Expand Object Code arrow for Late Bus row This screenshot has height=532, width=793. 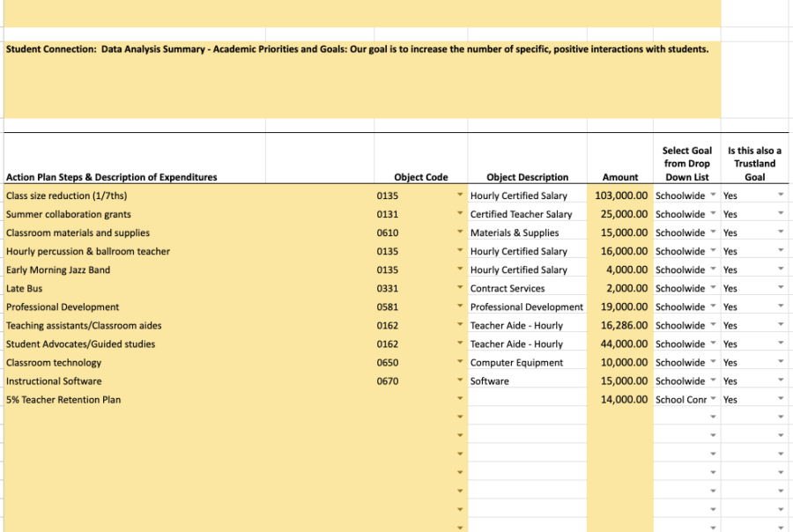[460, 288]
